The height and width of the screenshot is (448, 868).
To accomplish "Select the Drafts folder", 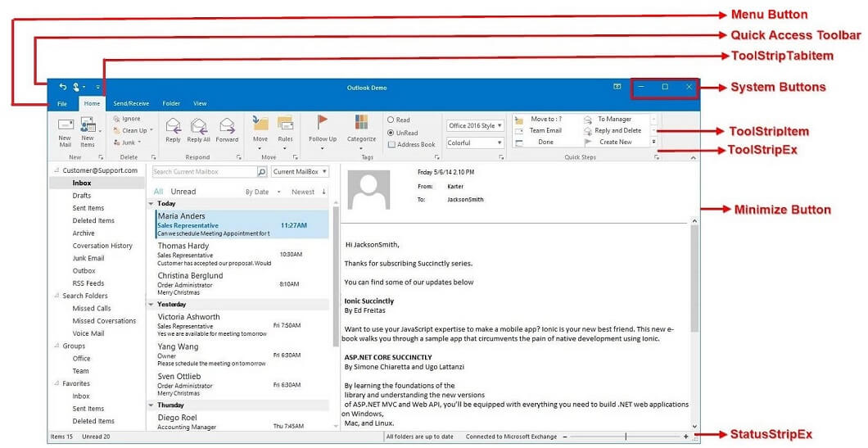I will tap(81, 196).
